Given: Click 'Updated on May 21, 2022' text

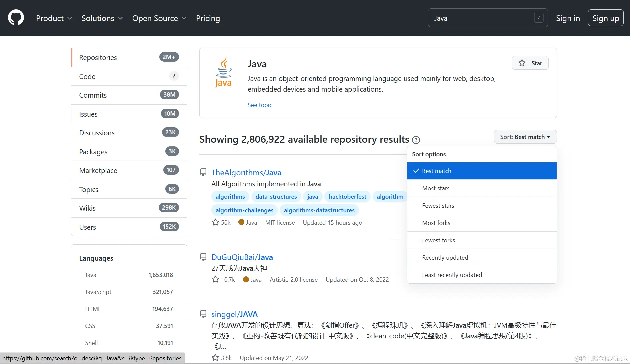Looking at the screenshot, I should pyautogui.click(x=274, y=358).
